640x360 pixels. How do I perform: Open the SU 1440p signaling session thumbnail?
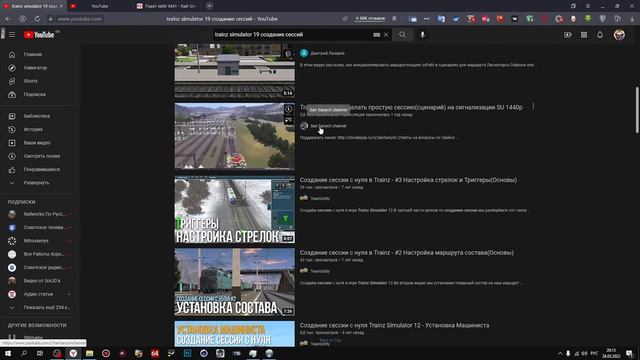tap(234, 136)
